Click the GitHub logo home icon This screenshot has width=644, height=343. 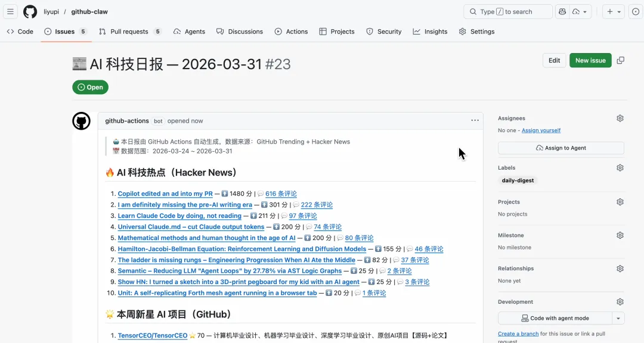[x=30, y=12]
